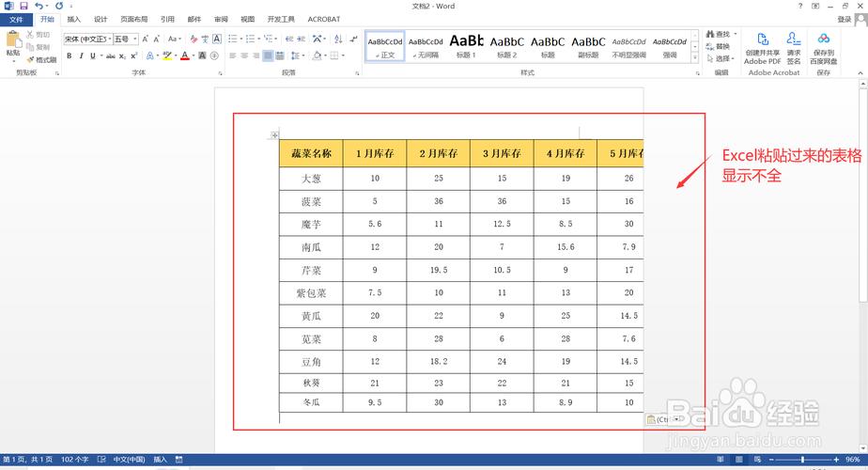Screen dimensions: 868x470
Task: Decrease font size with the shrink-font icon
Action: click(157, 39)
